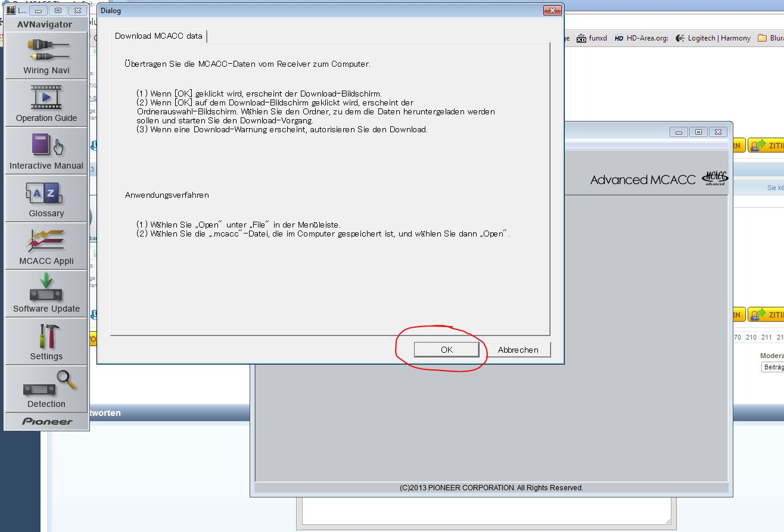
Task: Click line '(2) Wählen Sie die „.mcacc"-Datei'
Action: tap(323, 234)
